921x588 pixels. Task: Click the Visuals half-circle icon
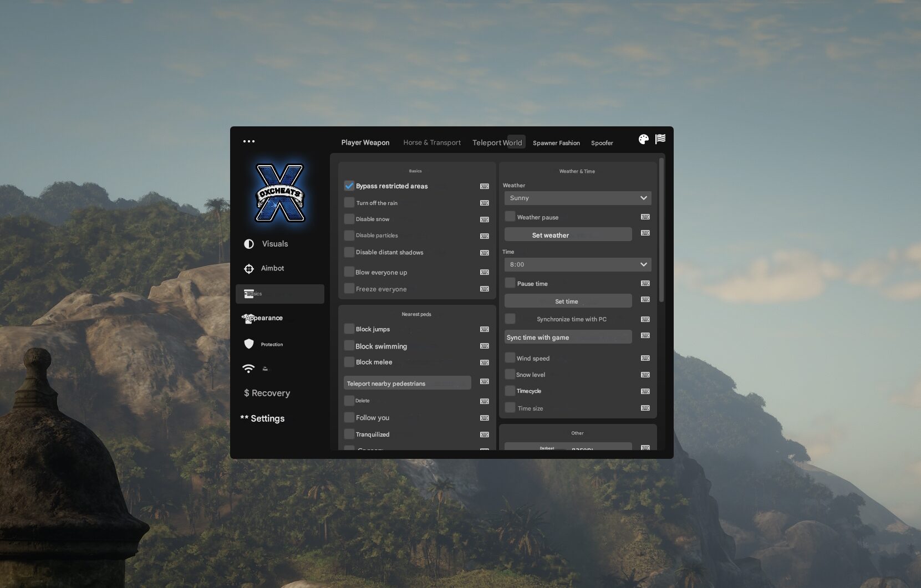point(249,244)
